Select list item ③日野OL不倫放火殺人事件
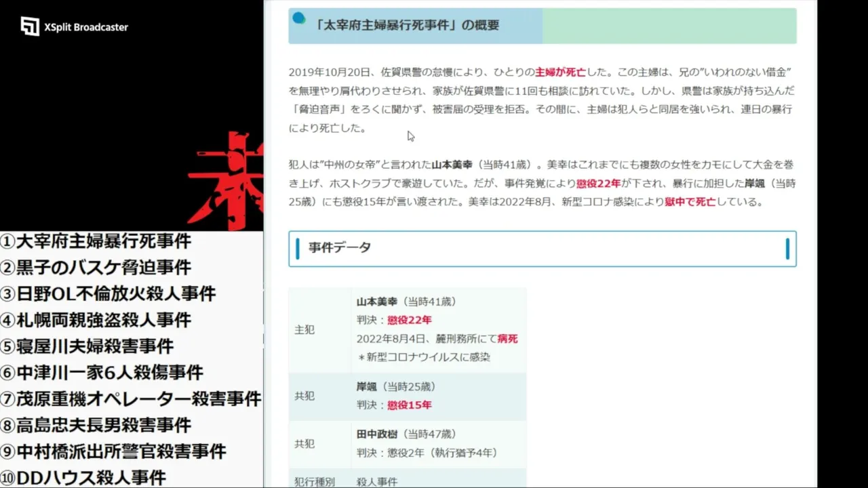Viewport: 868px width, 488px height. click(108, 294)
